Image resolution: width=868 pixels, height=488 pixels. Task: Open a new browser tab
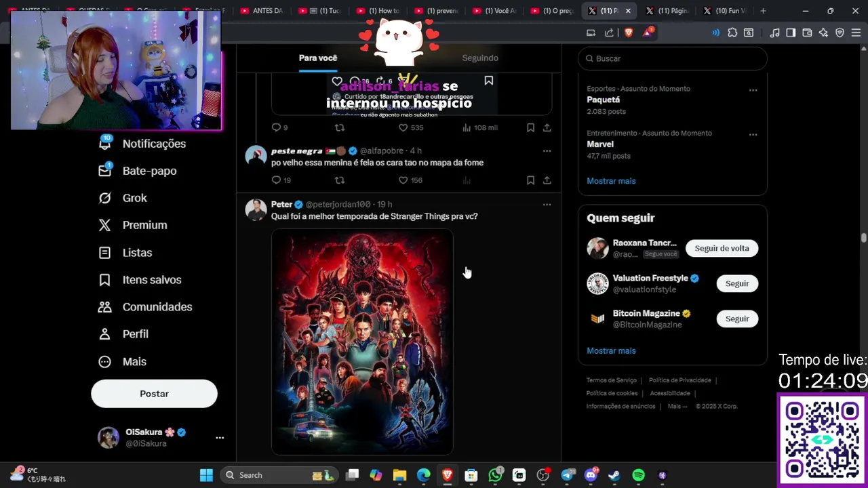click(763, 11)
